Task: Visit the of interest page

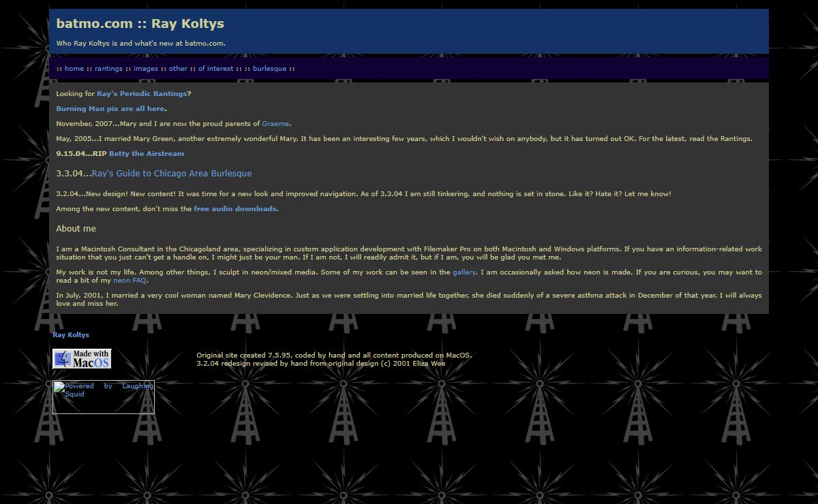Action: tap(215, 69)
